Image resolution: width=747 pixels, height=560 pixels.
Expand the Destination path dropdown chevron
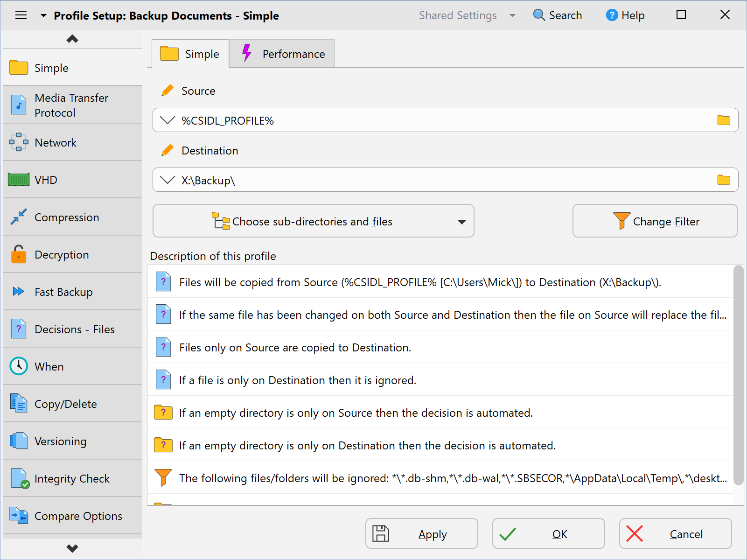point(167,180)
